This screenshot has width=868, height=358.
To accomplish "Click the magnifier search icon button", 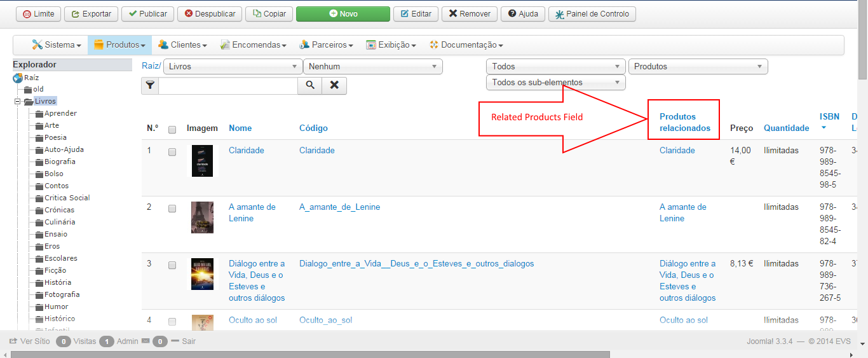I will tap(310, 85).
